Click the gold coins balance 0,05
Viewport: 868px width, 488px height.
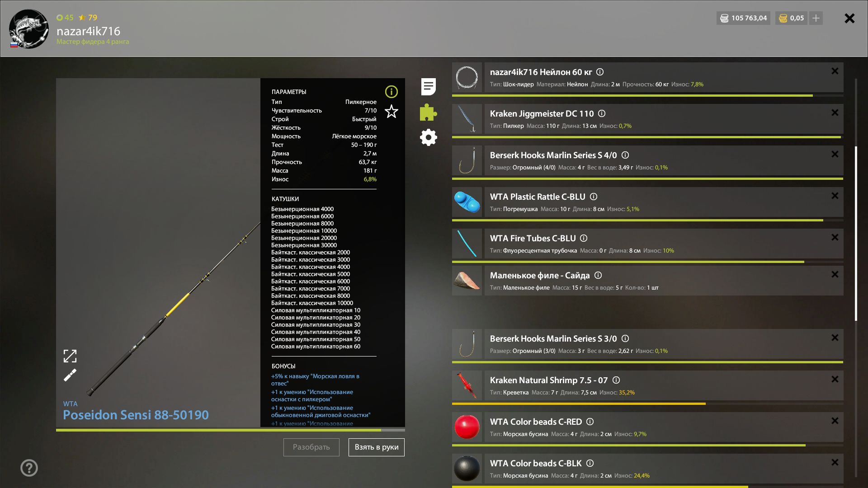point(791,18)
